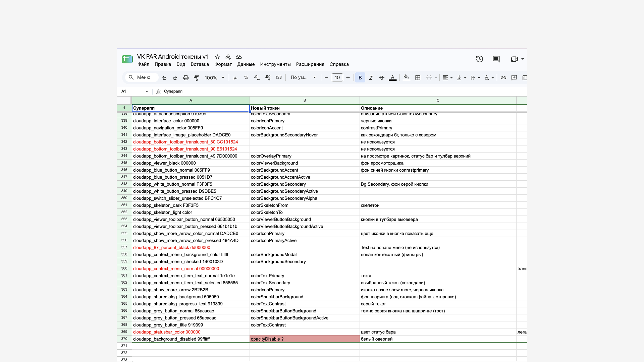Merge the selected cells
The height and width of the screenshot is (362, 644).
pyautogui.click(x=429, y=78)
